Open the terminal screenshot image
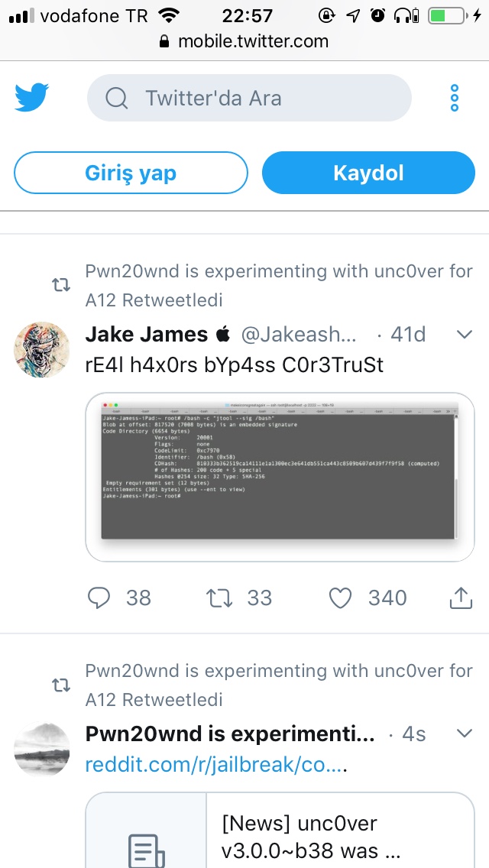Screen dimensions: 489x868 (x=280, y=477)
